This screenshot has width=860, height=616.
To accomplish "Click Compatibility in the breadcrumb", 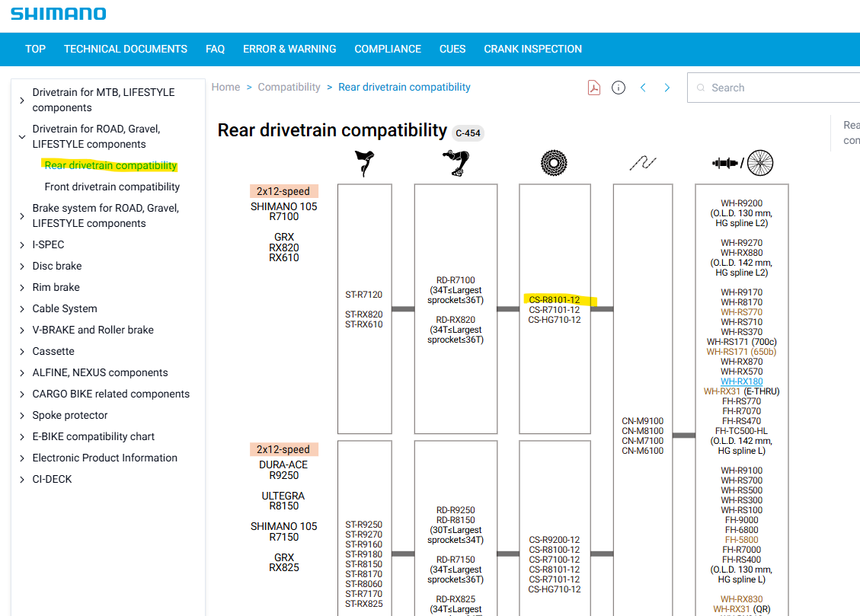I will [289, 87].
